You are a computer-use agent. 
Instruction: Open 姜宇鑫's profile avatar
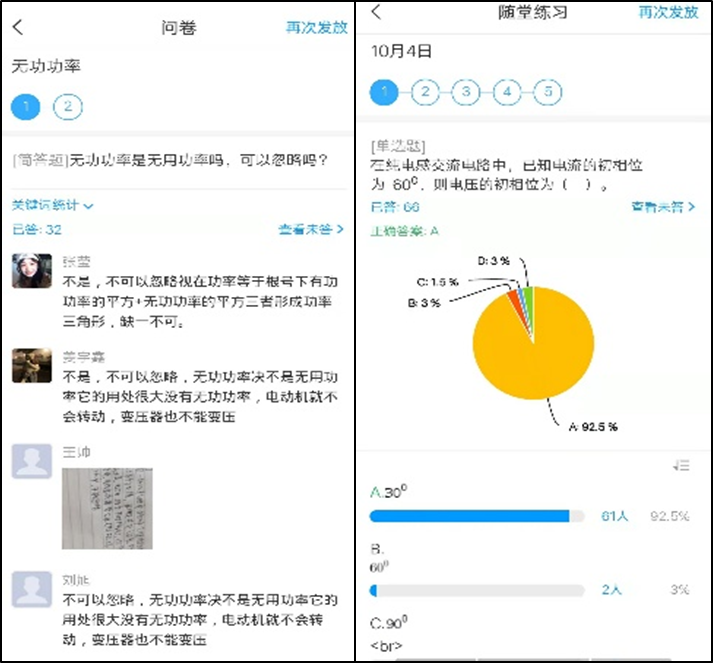coord(32,365)
